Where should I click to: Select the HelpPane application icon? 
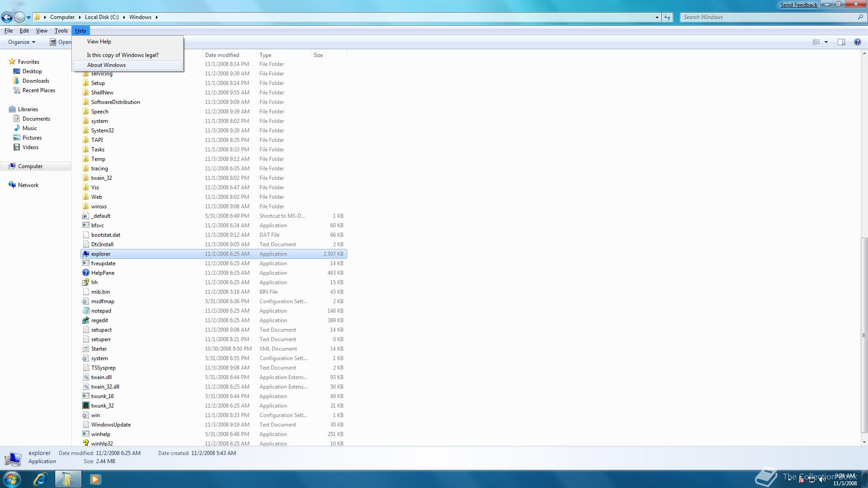pyautogui.click(x=86, y=273)
